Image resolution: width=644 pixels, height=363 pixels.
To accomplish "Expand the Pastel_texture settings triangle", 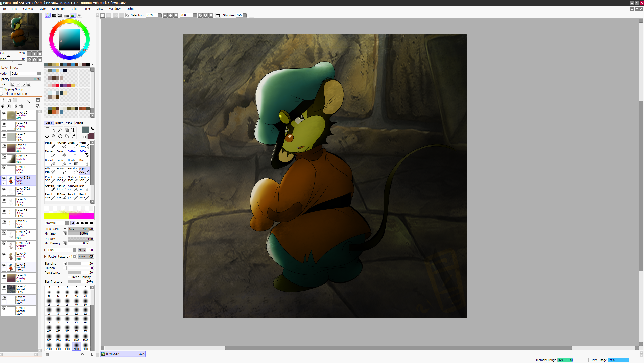I will pyautogui.click(x=45, y=257).
